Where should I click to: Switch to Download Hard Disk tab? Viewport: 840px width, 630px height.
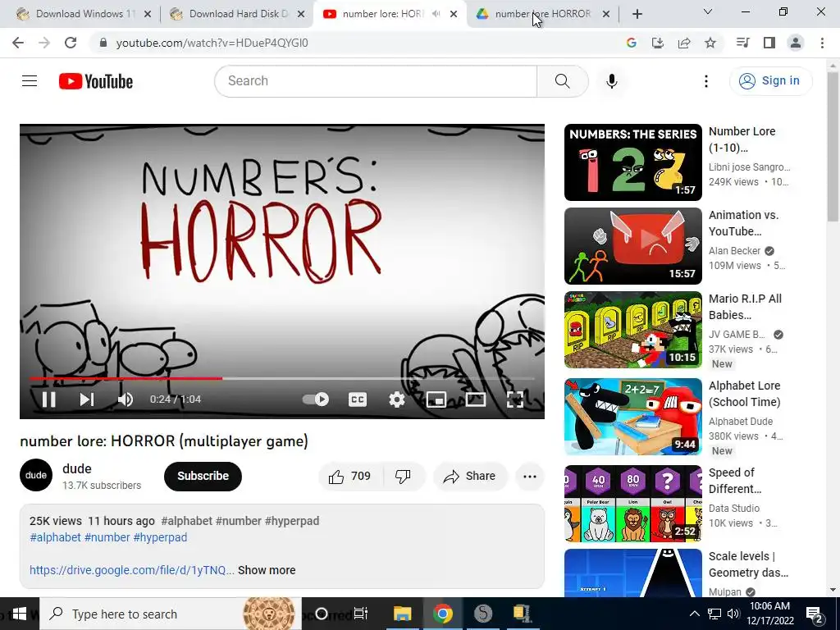tap(235, 14)
